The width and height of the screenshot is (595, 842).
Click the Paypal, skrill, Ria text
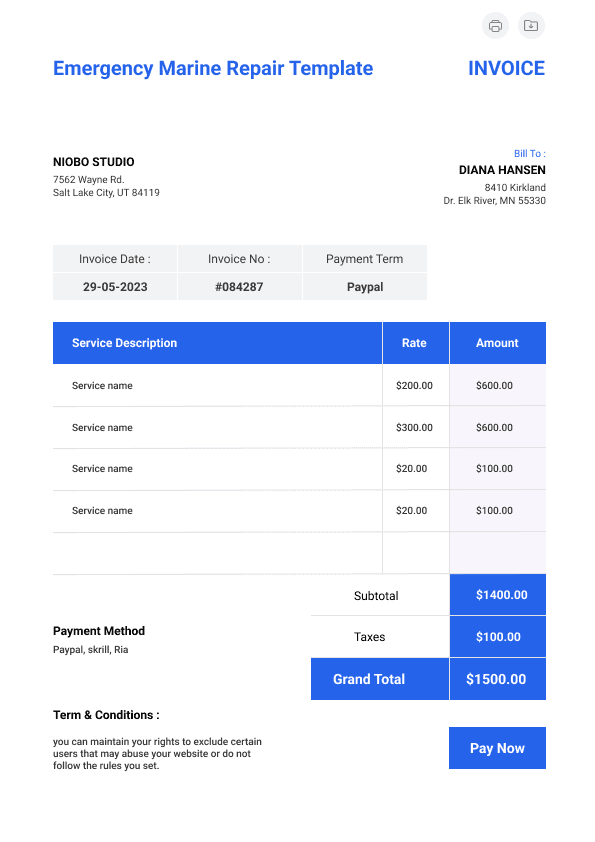91,650
